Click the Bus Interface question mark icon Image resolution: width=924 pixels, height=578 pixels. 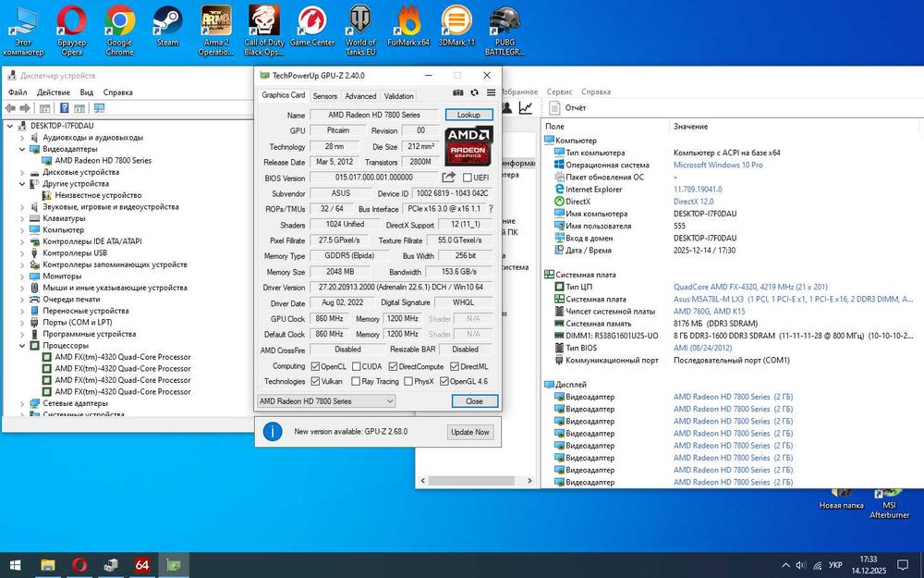[491, 209]
